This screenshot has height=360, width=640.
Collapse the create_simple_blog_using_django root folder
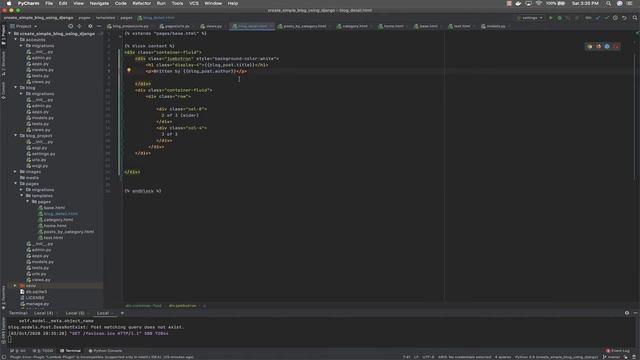point(10,34)
